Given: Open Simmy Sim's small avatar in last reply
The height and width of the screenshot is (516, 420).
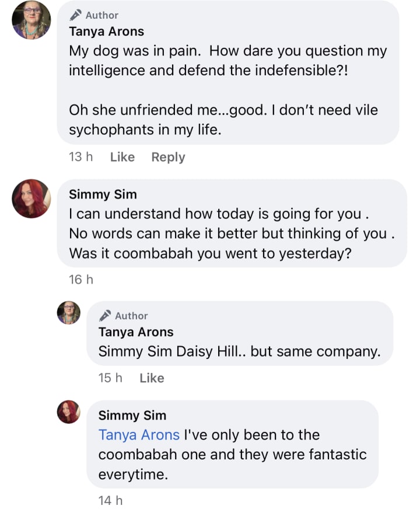Looking at the screenshot, I should click(68, 412).
